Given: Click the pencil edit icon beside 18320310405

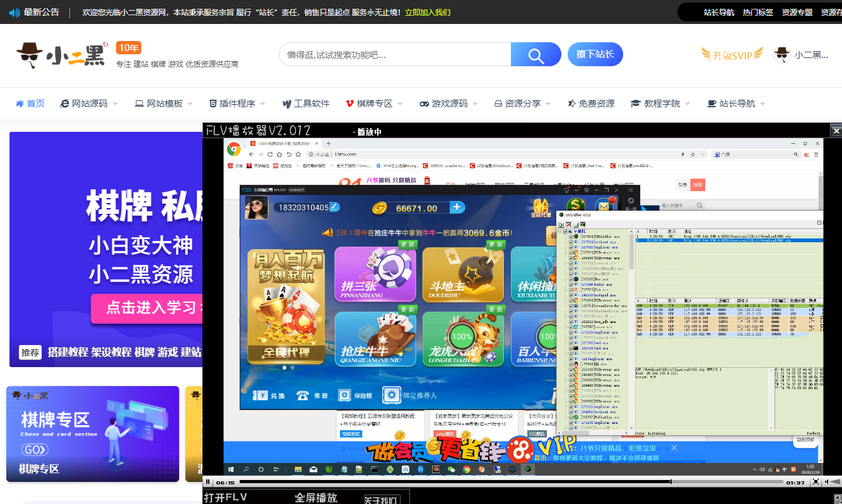Looking at the screenshot, I should (334, 207).
